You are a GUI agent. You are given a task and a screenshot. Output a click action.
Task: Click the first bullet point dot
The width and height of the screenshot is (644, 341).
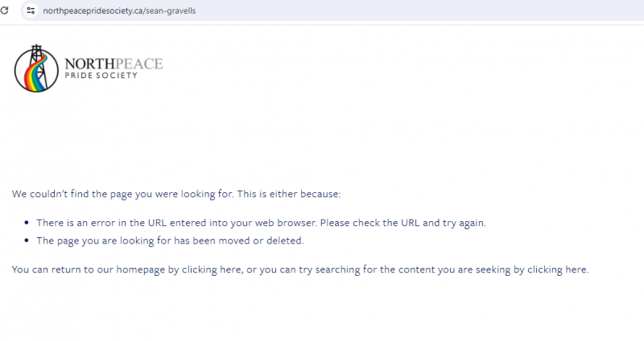click(27, 223)
